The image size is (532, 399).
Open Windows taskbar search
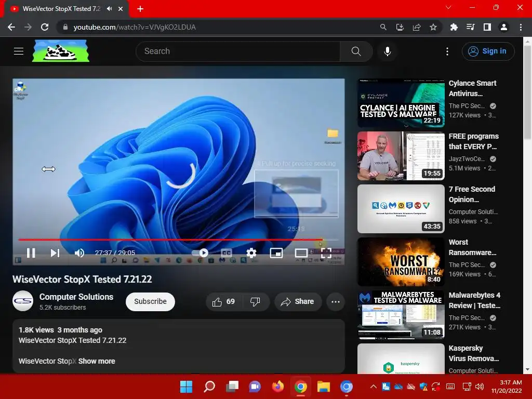tap(209, 387)
